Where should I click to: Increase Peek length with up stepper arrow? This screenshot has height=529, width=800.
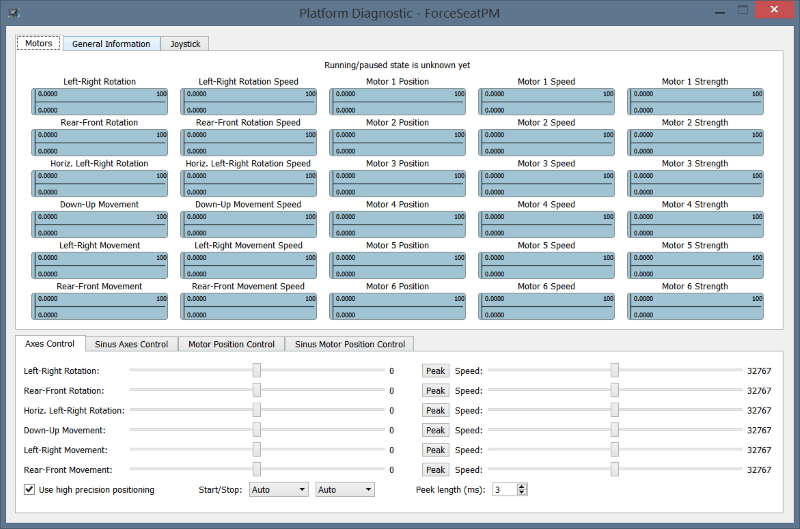pyautogui.click(x=521, y=487)
